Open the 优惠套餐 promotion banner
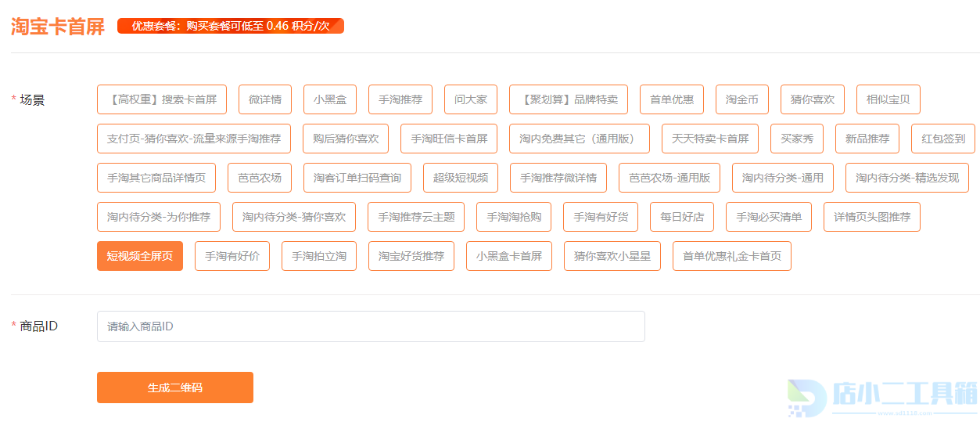The height and width of the screenshot is (429, 980). [x=231, y=26]
